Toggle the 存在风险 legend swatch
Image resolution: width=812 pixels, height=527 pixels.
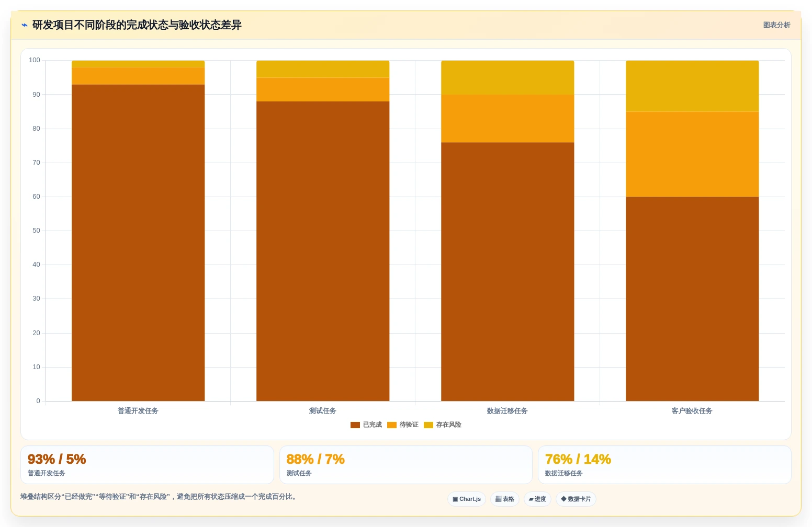[428, 425]
